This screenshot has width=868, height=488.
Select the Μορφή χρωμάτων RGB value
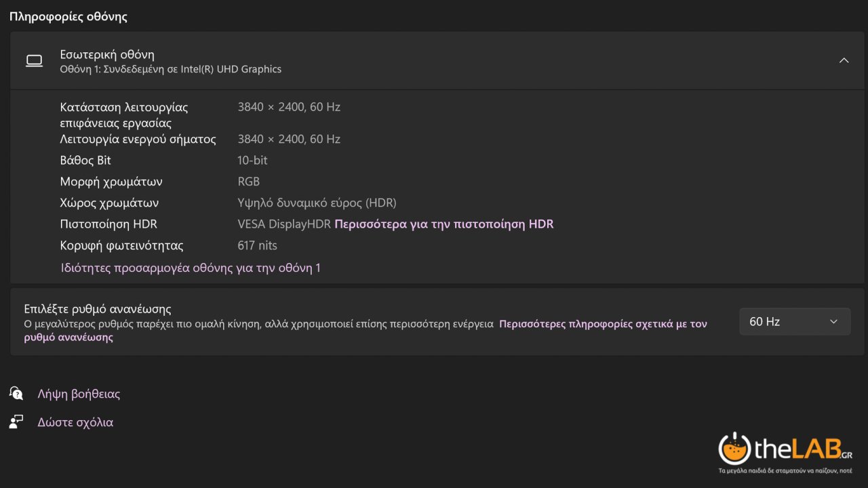[248, 182]
